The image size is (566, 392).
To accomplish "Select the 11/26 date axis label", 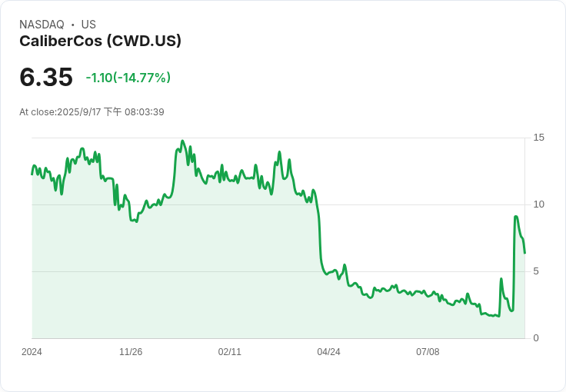I will [x=131, y=352].
